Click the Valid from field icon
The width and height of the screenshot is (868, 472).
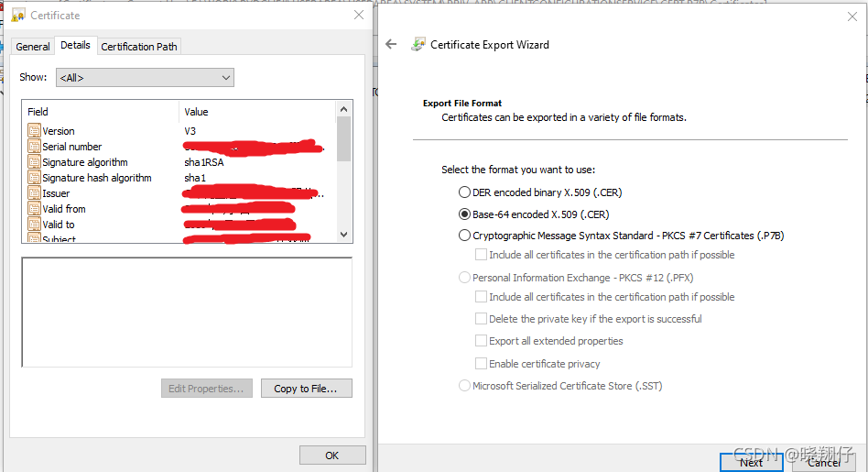coord(34,208)
